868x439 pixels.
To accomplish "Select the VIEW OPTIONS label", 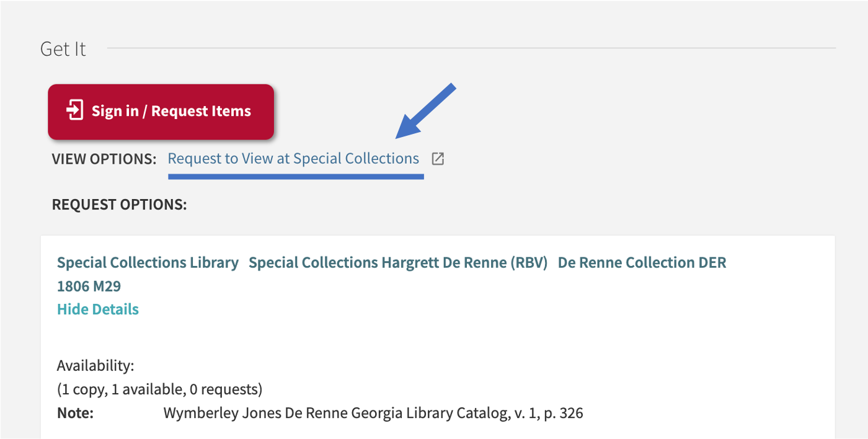I will tap(104, 159).
